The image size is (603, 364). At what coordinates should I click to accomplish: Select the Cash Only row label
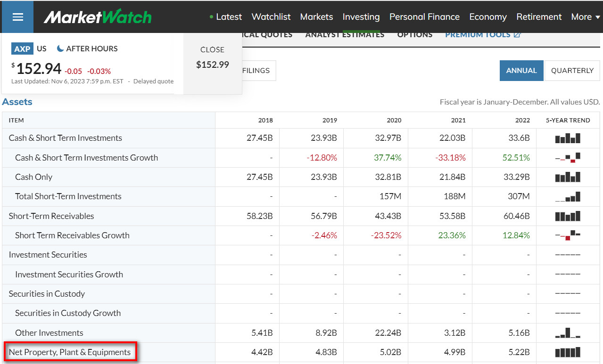click(34, 177)
